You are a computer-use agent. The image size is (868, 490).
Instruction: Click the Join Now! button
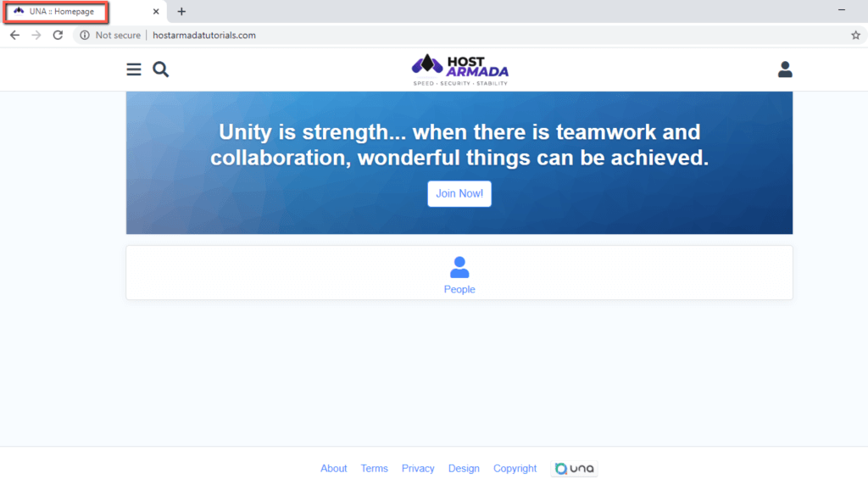[x=459, y=194]
